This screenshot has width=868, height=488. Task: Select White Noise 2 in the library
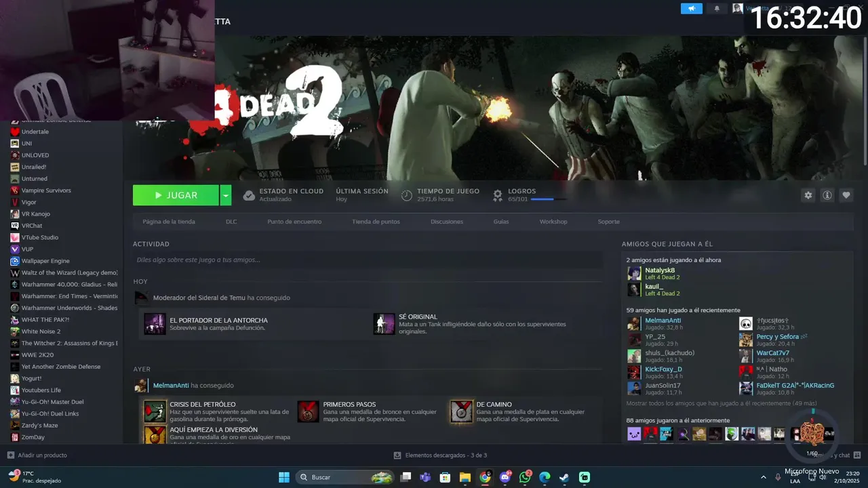coord(41,331)
